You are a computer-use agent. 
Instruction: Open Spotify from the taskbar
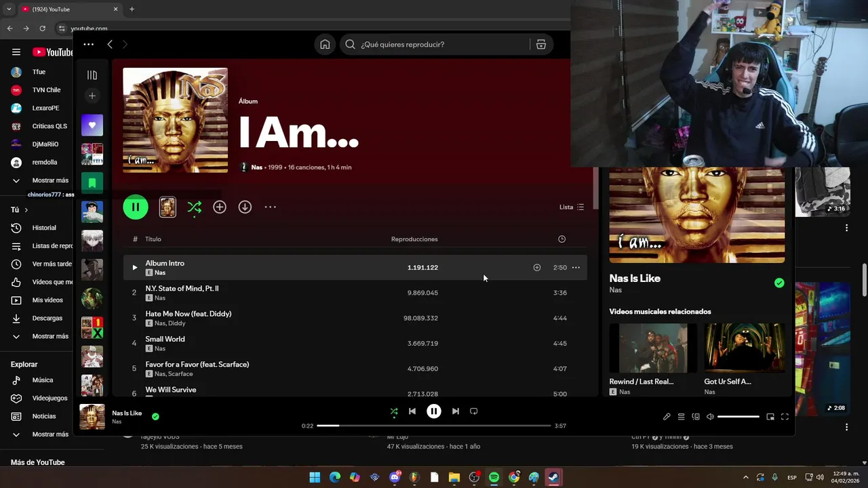(494, 477)
